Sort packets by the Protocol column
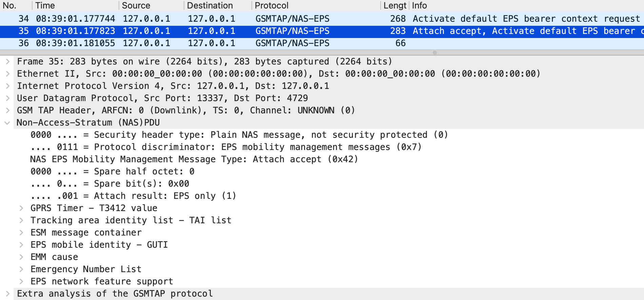 click(315, 5)
